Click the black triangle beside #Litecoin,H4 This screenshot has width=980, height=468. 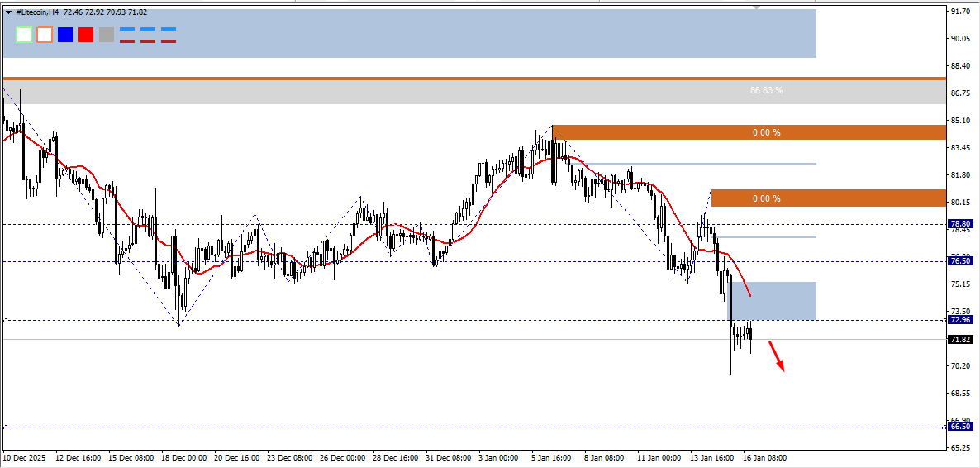pos(8,12)
